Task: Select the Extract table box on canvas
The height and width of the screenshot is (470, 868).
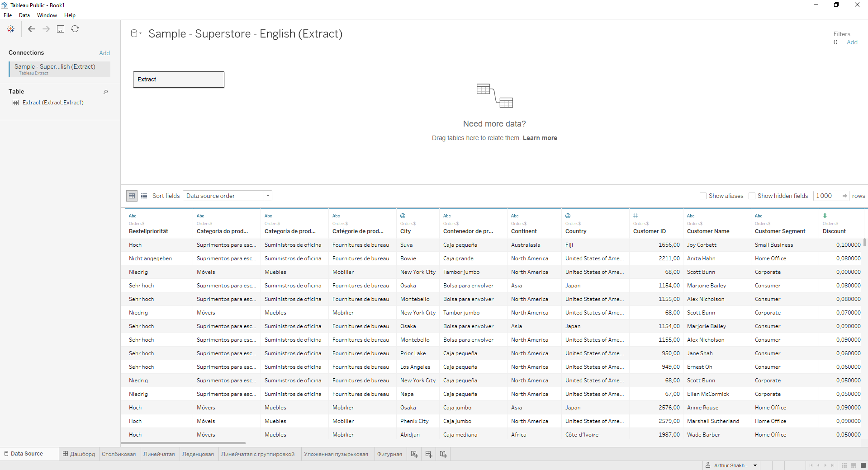Action: [179, 80]
